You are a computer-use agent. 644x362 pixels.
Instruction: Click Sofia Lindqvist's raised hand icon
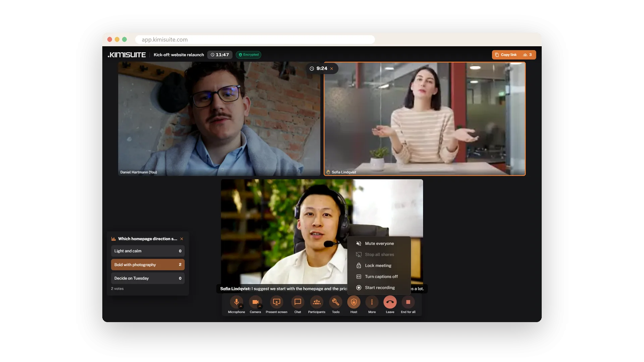click(x=328, y=172)
